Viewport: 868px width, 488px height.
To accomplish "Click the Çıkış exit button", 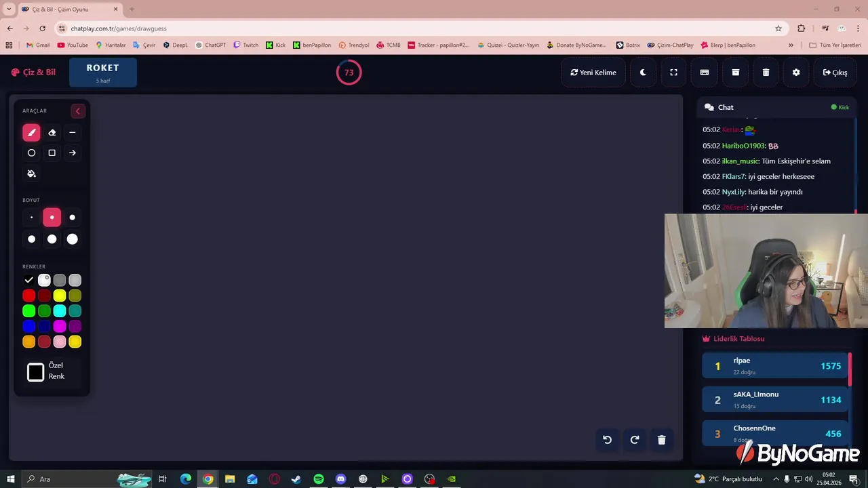I will 835,73.
